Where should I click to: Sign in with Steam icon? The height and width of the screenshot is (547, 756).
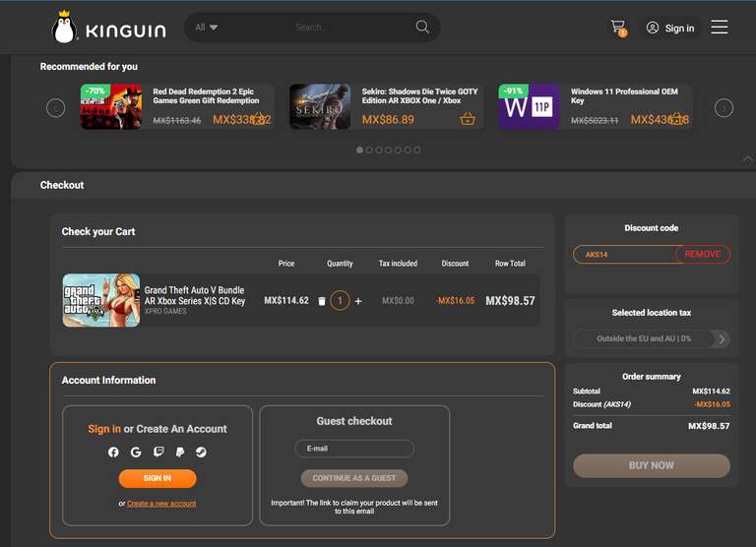point(201,452)
